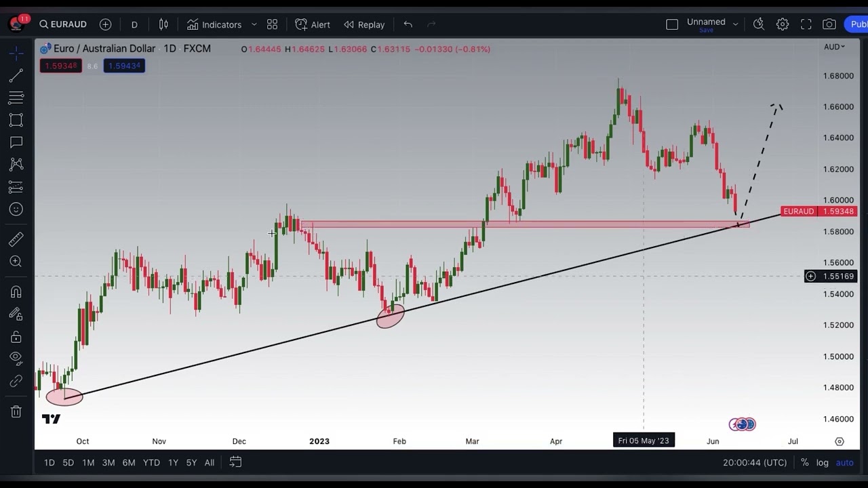Click the Publish button
Image resolution: width=868 pixels, height=488 pixels.
click(x=856, y=24)
